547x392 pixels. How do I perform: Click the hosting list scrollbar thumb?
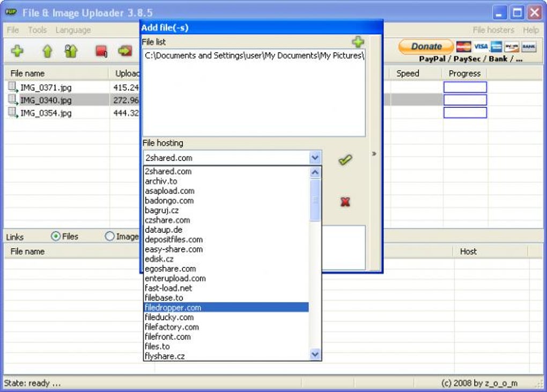pos(315,200)
